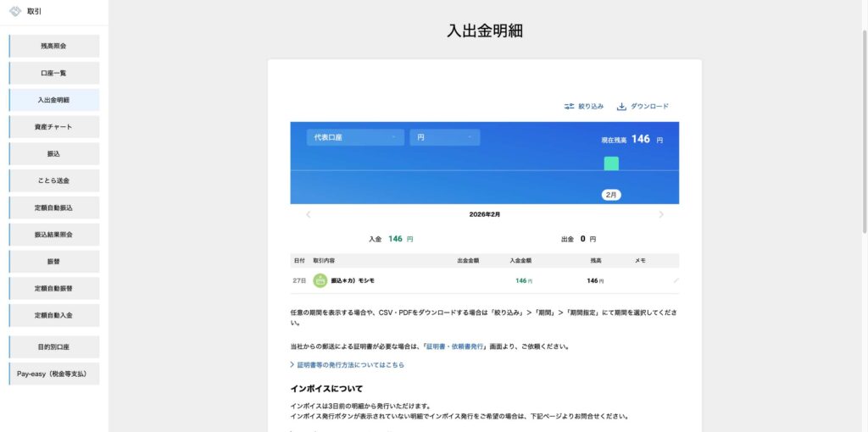This screenshot has width=868, height=432.
Task: Open the 代表口座 account dropdown
Action: click(x=355, y=137)
